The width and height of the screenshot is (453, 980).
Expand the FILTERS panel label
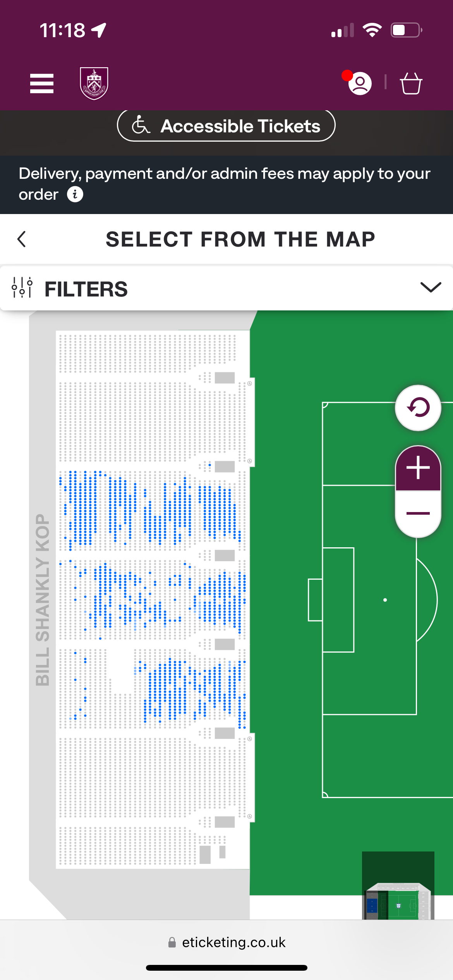(x=86, y=289)
